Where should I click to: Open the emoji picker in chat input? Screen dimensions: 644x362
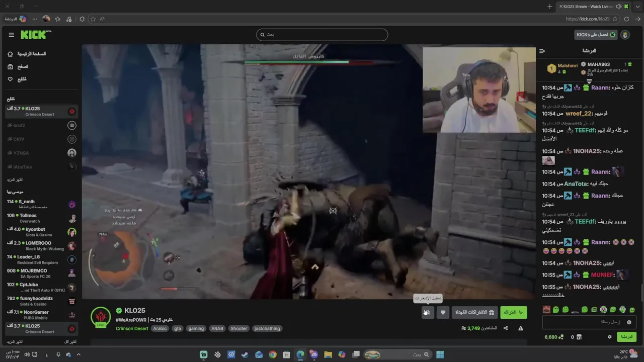point(629,322)
